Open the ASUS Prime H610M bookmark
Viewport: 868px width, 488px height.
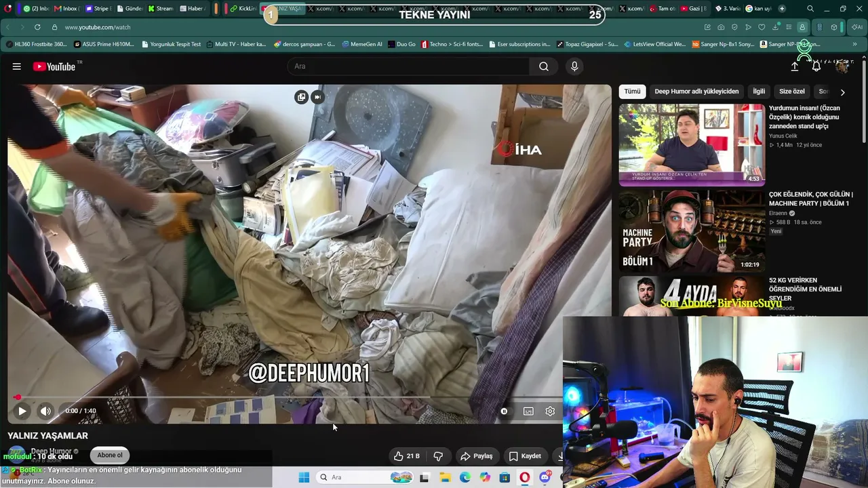[104, 44]
